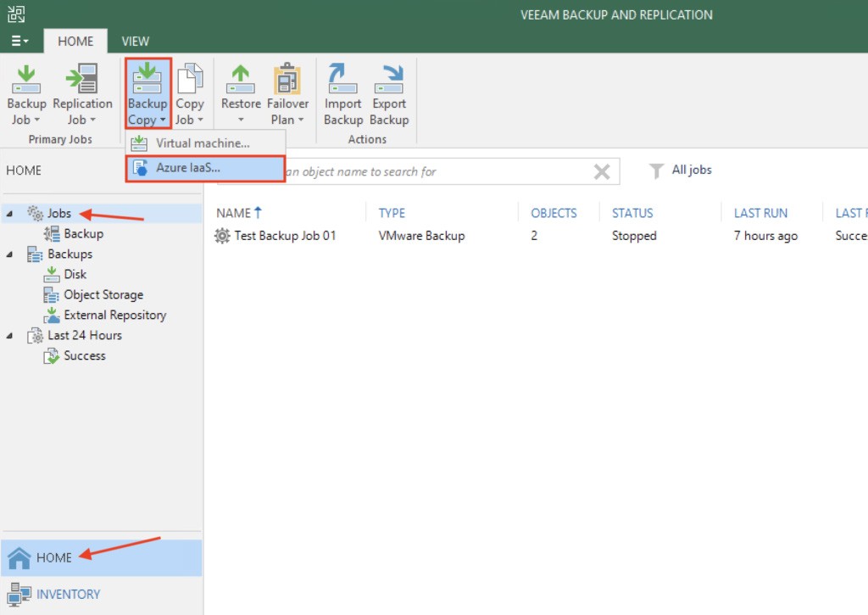Open the HOME view in navigation pane

[102, 558]
